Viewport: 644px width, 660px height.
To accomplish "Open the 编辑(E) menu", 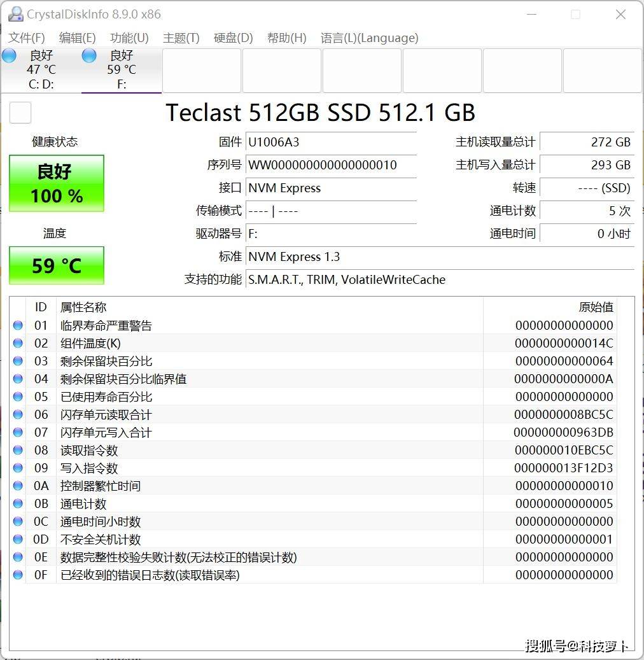I will tap(78, 38).
